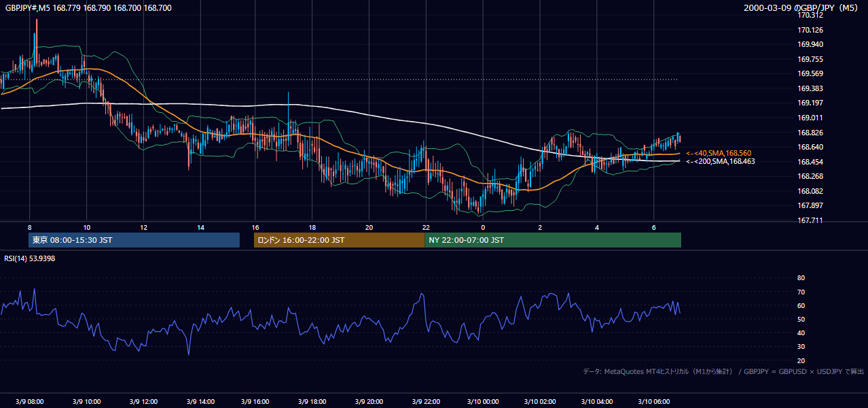Screen dimensions: 868x408
Task: Click the 169.383 price axis label
Action: click(x=810, y=88)
